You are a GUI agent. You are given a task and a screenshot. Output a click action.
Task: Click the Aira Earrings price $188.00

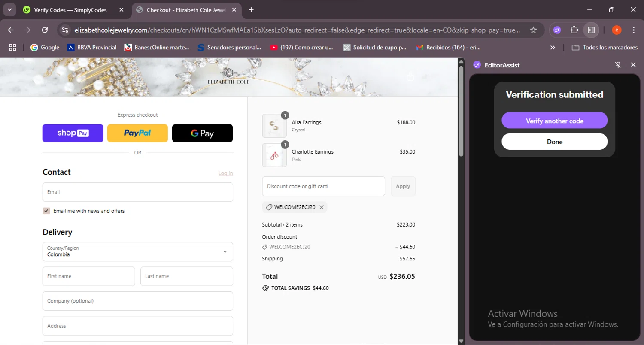pyautogui.click(x=406, y=122)
